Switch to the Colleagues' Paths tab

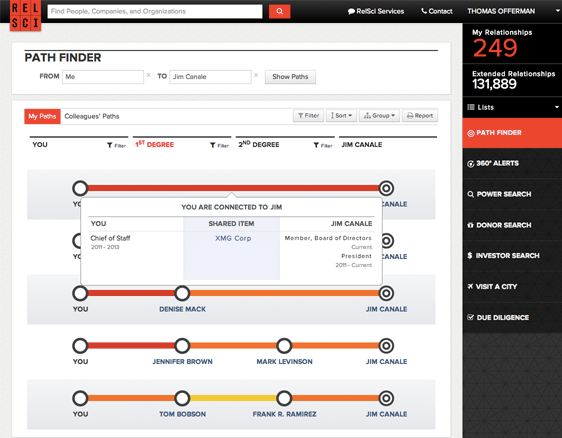92,116
